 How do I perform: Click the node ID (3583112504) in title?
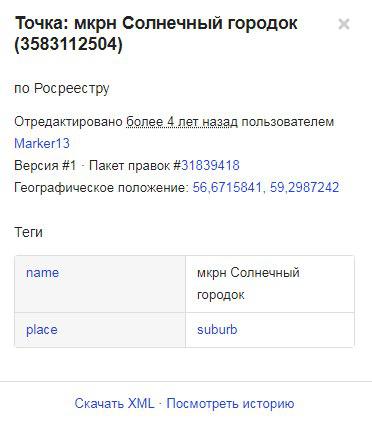[69, 44]
